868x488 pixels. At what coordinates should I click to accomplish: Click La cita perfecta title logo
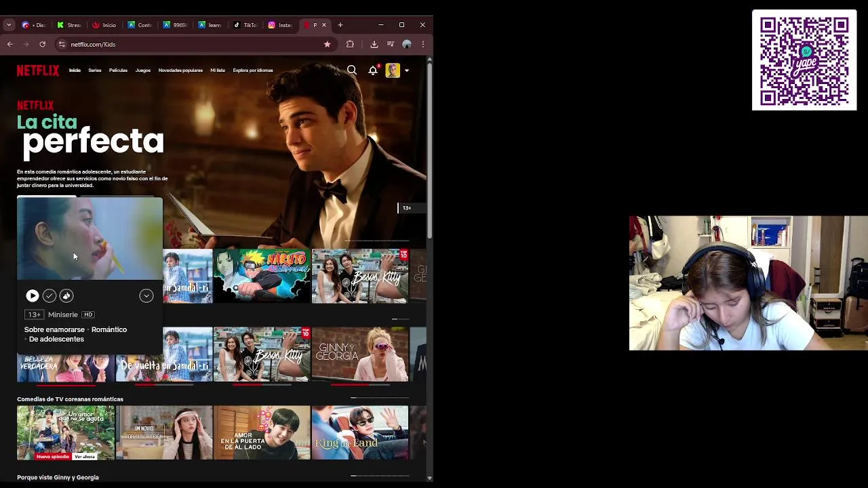pos(90,135)
